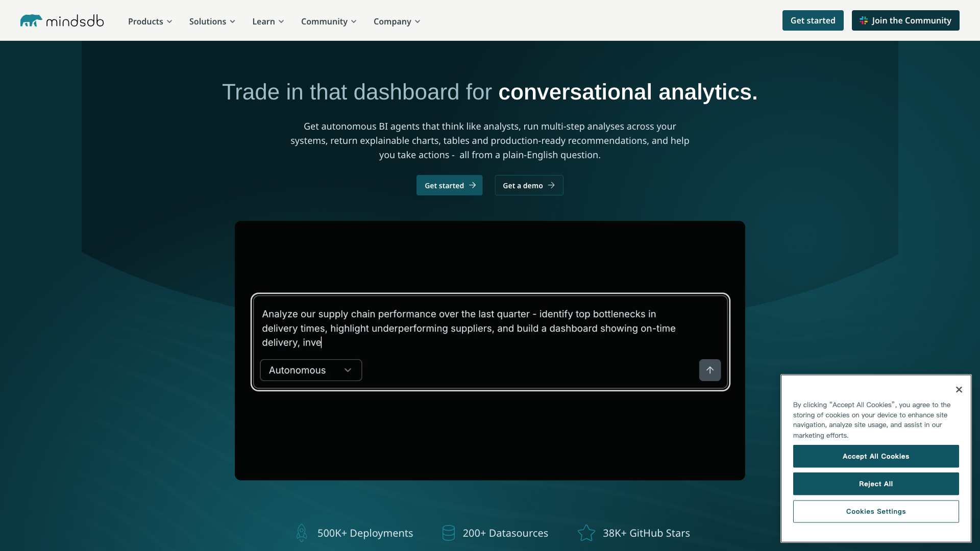Click the Slack icon in Join the Community
Image resolution: width=980 pixels, height=551 pixels.
pos(864,20)
